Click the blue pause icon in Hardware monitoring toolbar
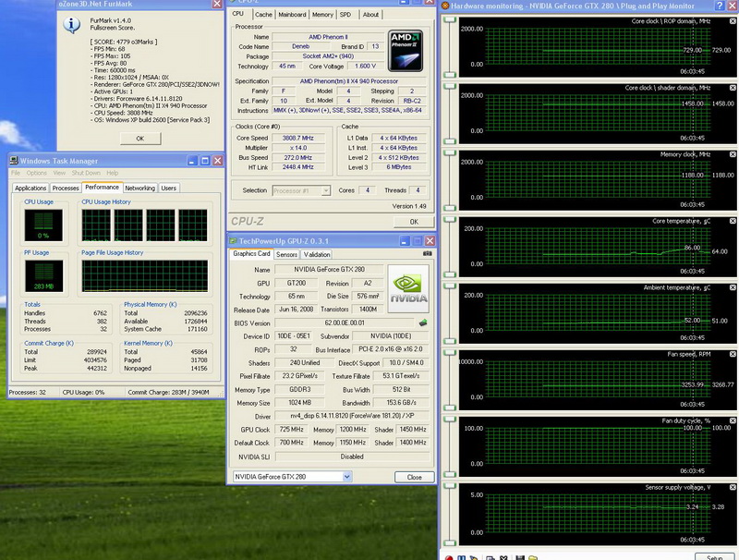The image size is (739, 560). click(461, 558)
